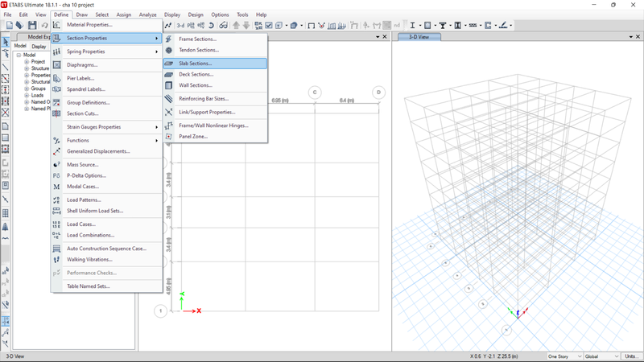Close the 3-D View window pane
The width and height of the screenshot is (644, 362).
(x=638, y=37)
